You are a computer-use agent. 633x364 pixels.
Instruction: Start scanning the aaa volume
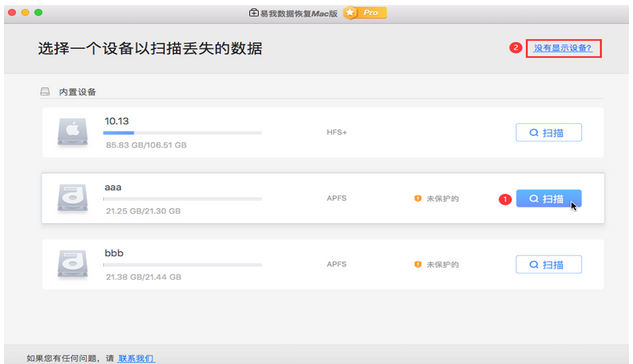(549, 199)
